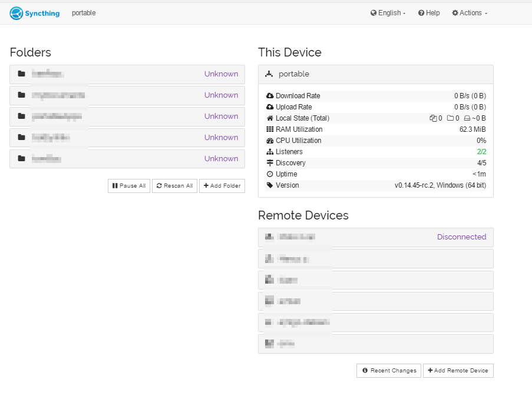
Task: Open the Actions menu
Action: point(468,13)
